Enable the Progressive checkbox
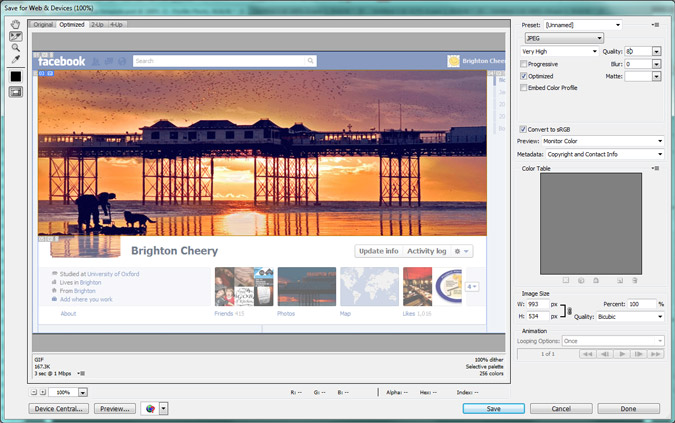 point(524,64)
